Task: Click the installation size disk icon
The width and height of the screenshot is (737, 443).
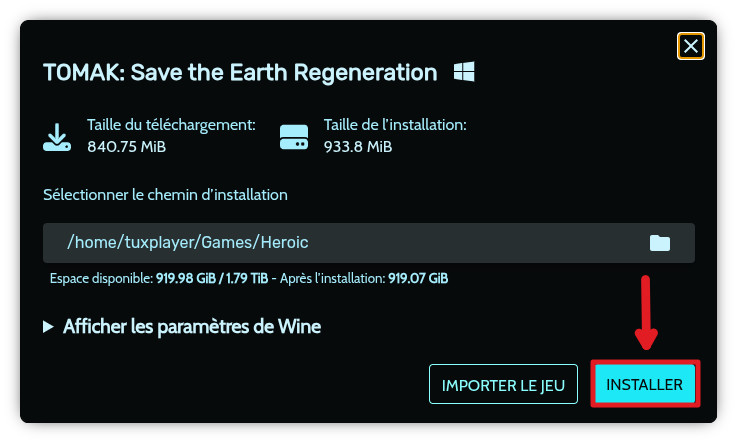Action: coord(294,136)
